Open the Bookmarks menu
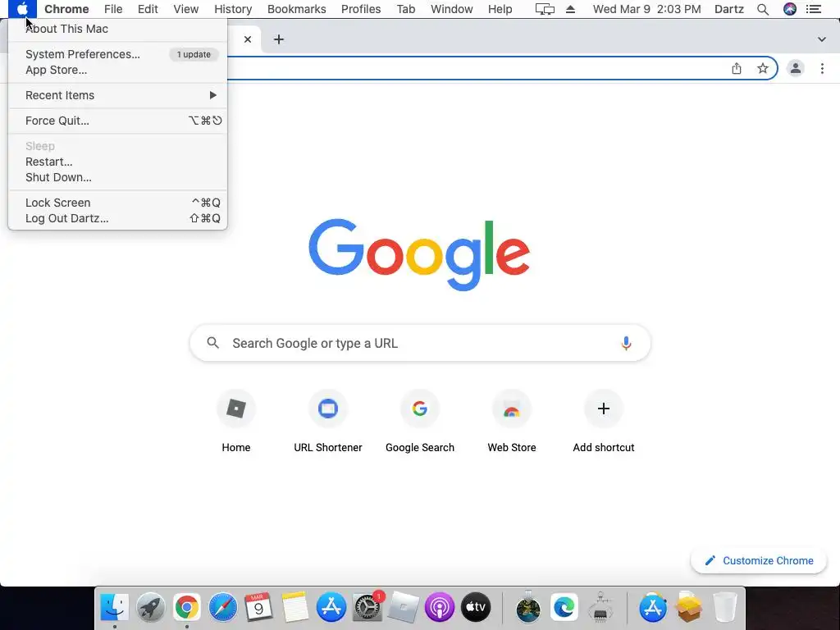The width and height of the screenshot is (840, 630). pyautogui.click(x=296, y=9)
